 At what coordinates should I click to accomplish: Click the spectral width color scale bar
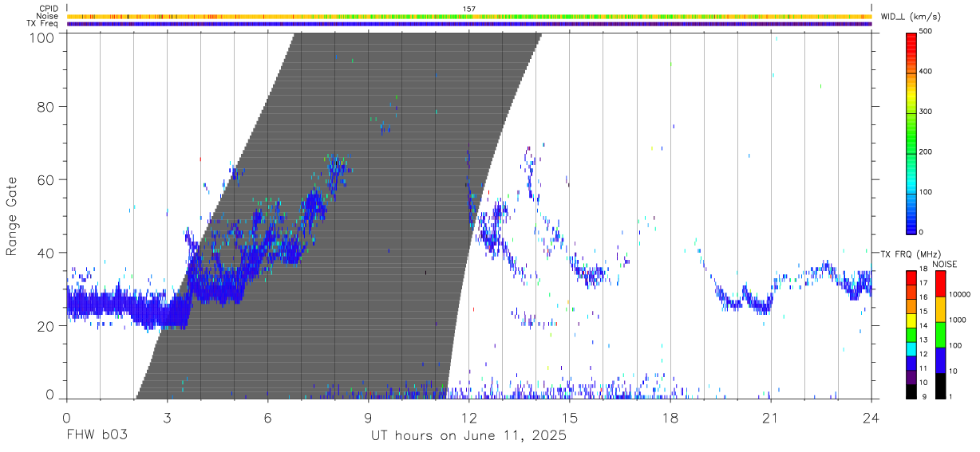(912, 132)
